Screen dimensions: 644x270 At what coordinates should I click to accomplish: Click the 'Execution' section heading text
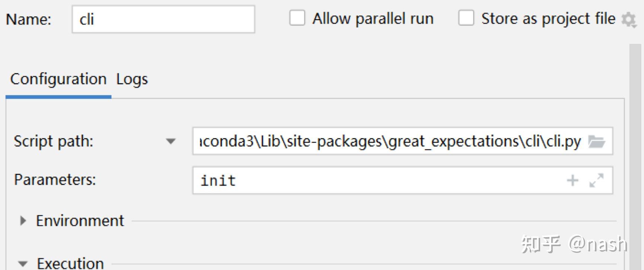[70, 263]
